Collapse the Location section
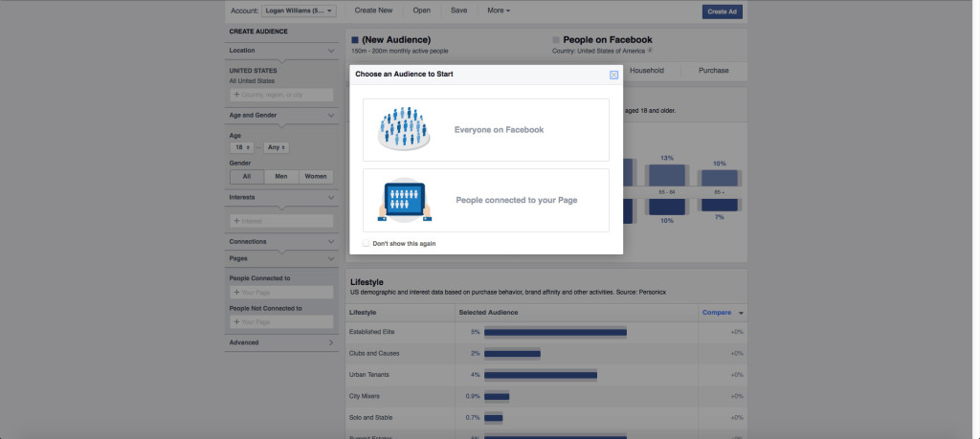Viewport: 980px width, 439px height. click(x=330, y=51)
